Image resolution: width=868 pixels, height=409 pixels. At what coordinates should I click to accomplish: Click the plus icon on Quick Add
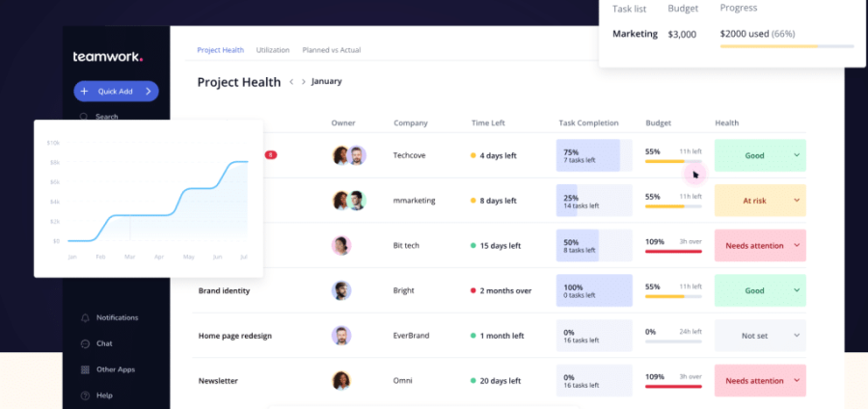click(x=84, y=92)
